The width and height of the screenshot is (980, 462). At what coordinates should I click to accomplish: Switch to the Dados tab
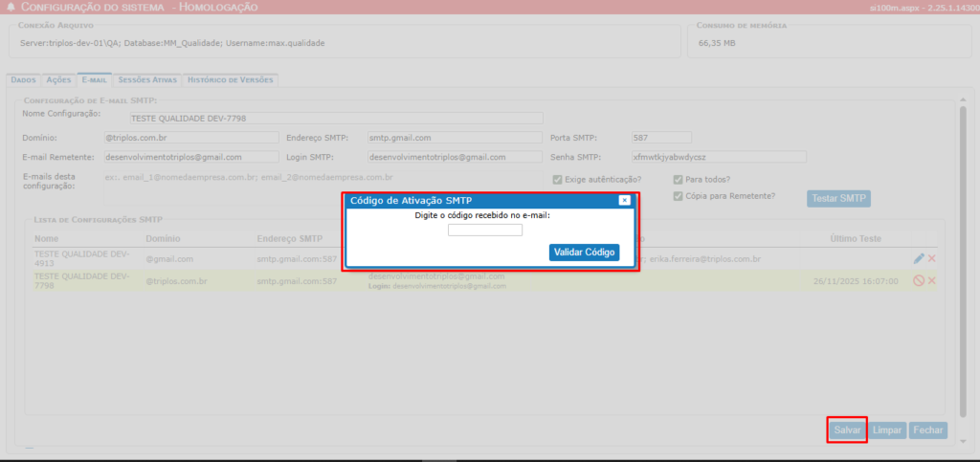pyautogui.click(x=23, y=80)
